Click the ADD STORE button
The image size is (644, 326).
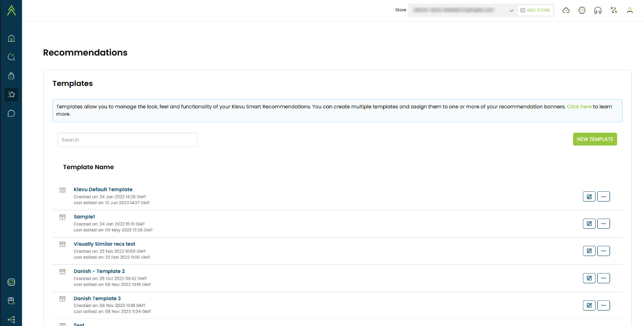pyautogui.click(x=535, y=10)
